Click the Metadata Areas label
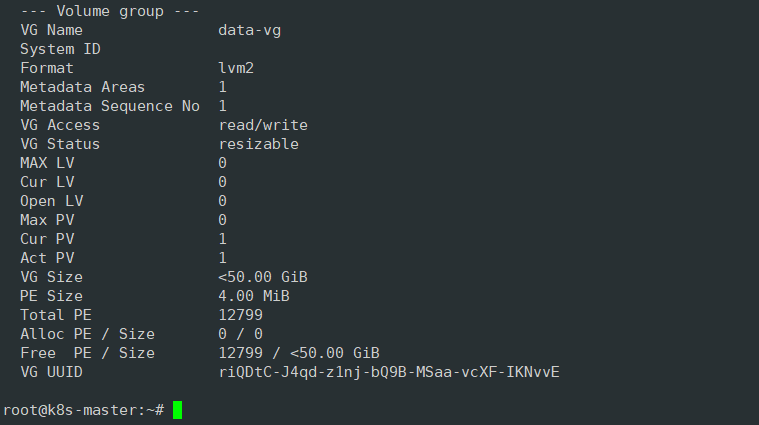 click(x=82, y=87)
